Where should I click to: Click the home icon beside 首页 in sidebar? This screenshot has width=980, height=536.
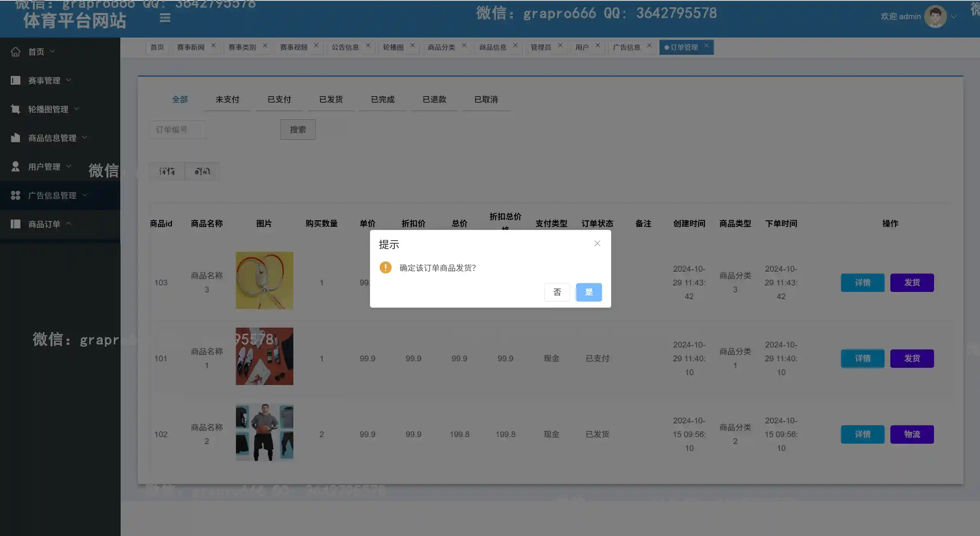pos(15,51)
